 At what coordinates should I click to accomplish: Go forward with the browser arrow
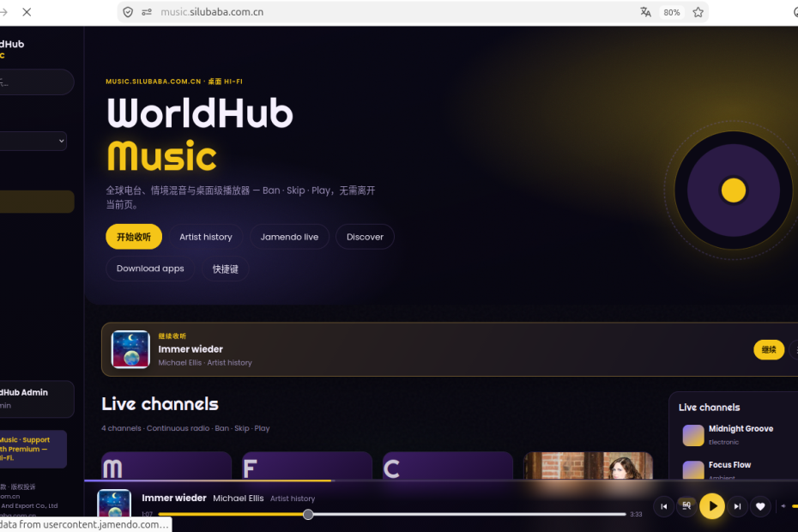tap(3, 12)
